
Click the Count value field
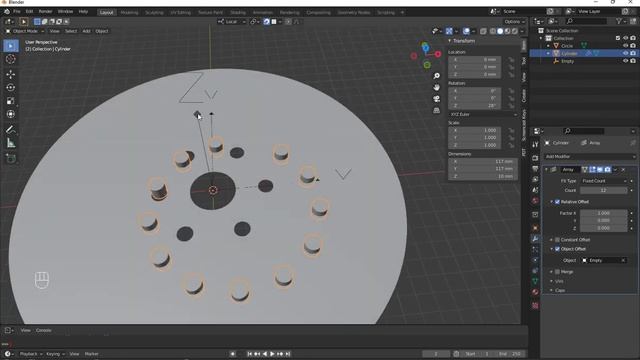pyautogui.click(x=603, y=190)
